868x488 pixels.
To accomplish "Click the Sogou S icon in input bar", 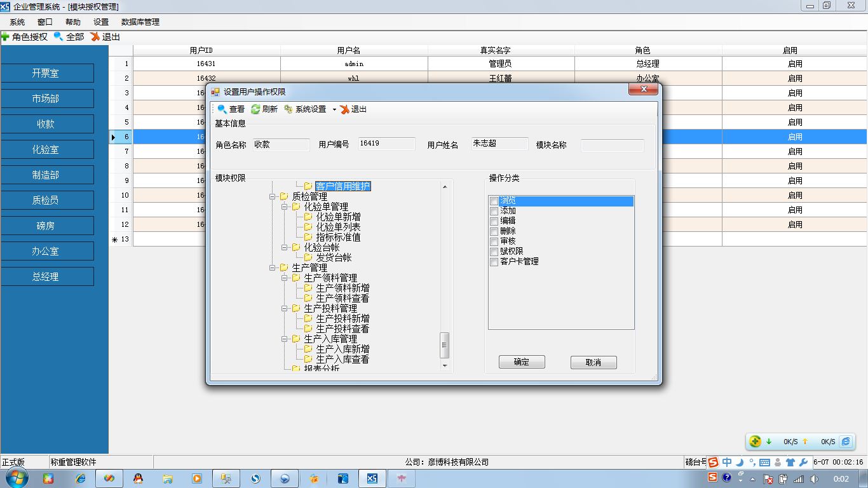I will coord(713,462).
